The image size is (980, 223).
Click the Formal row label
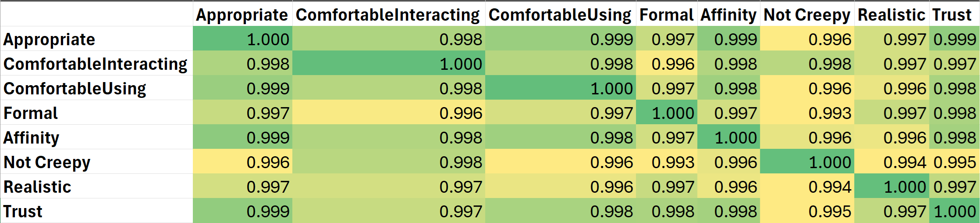click(x=96, y=112)
